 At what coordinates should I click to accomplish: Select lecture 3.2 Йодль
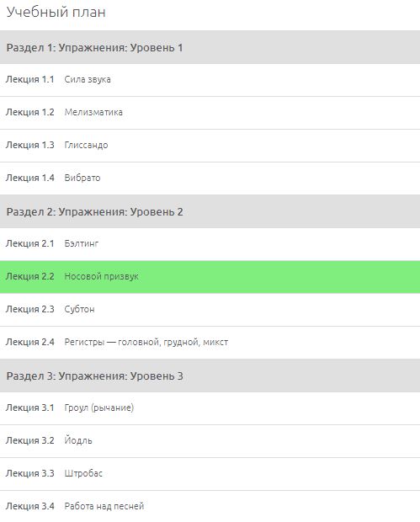coord(210,441)
